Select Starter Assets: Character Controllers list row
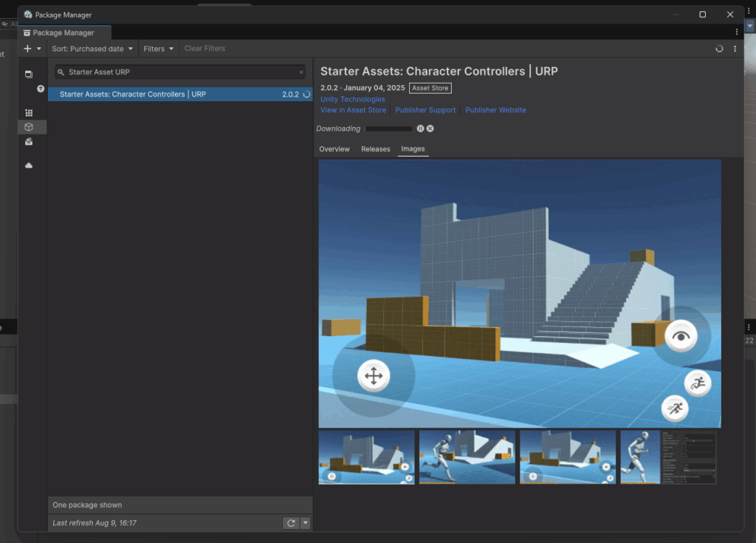Image resolution: width=756 pixels, height=543 pixels. click(180, 95)
